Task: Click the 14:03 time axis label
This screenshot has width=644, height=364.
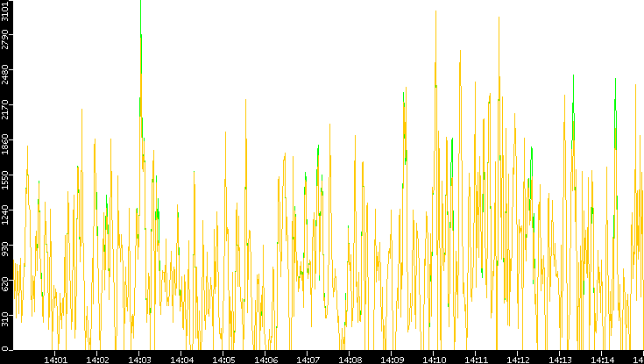Action: [x=139, y=360]
